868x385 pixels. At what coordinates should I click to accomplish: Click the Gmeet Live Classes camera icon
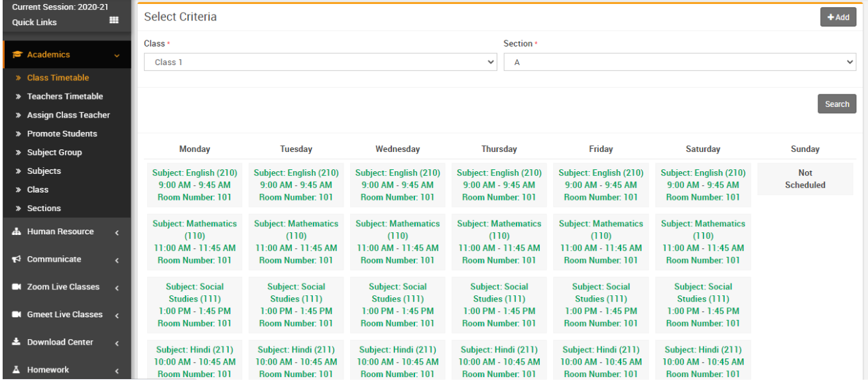click(x=17, y=315)
